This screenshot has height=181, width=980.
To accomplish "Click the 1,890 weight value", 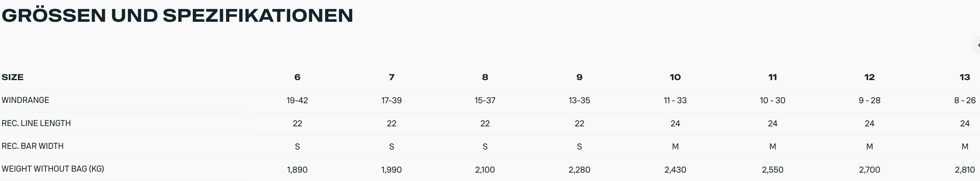I will click(298, 170).
